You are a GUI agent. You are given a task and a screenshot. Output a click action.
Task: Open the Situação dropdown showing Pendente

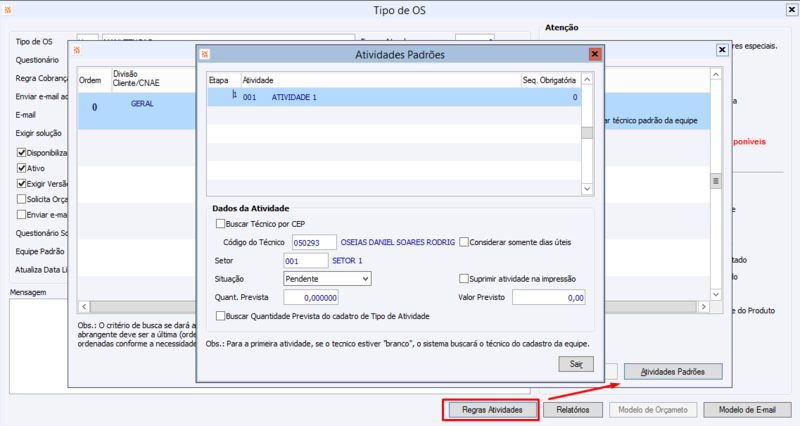click(x=327, y=279)
